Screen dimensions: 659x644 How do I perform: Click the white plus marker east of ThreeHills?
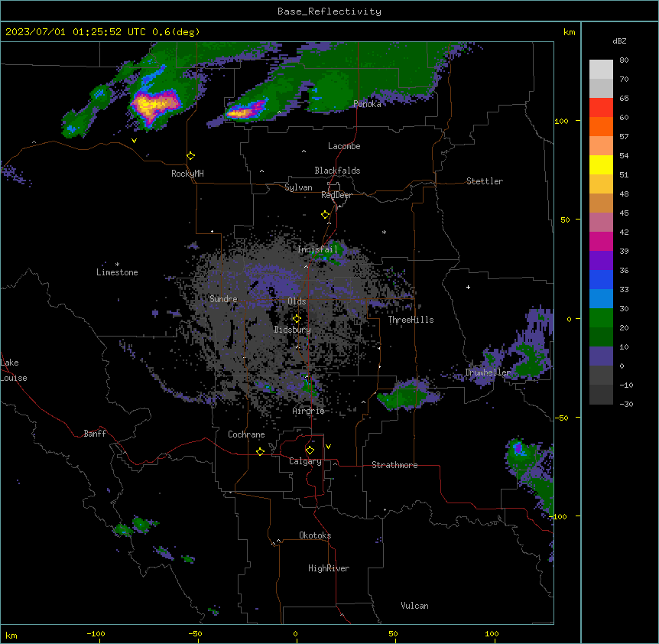[x=468, y=287]
